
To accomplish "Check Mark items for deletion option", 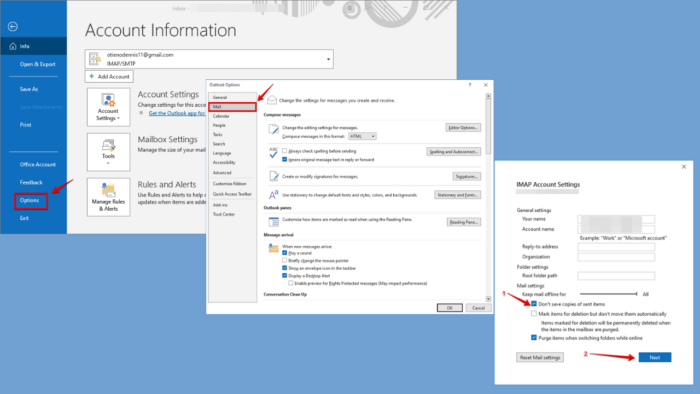I will click(x=534, y=314).
